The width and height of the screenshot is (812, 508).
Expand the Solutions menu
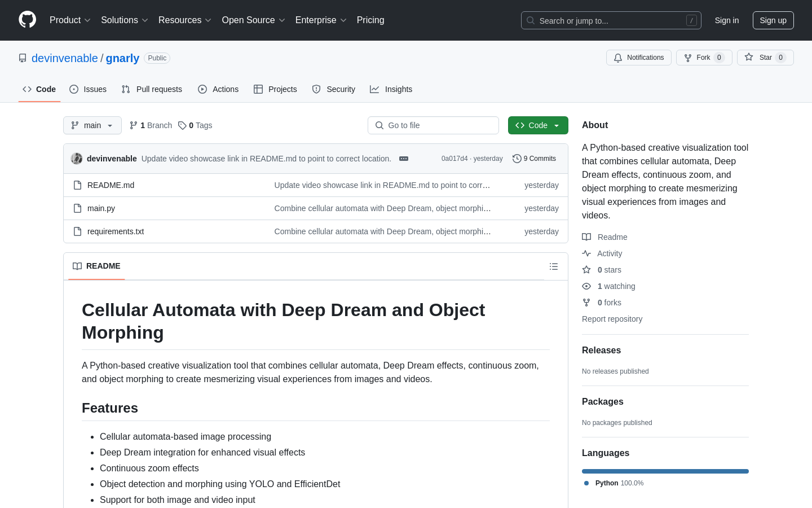tap(125, 20)
